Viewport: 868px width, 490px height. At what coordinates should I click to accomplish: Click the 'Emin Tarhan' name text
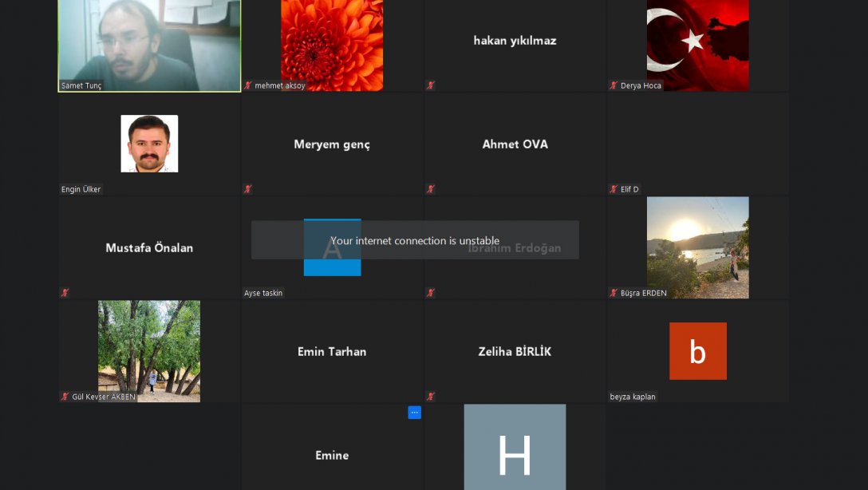tap(332, 352)
